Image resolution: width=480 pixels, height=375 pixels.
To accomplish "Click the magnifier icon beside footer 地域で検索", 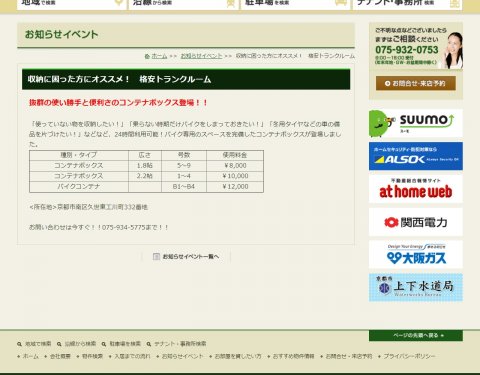I will [x=19, y=344].
